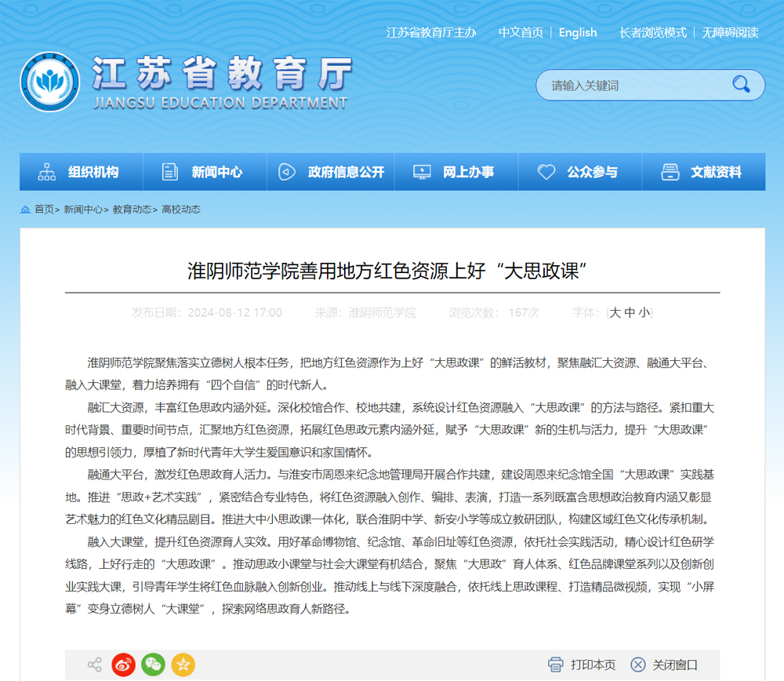The image size is (784, 681).
Task: Set font size to 大
Action: (x=615, y=313)
